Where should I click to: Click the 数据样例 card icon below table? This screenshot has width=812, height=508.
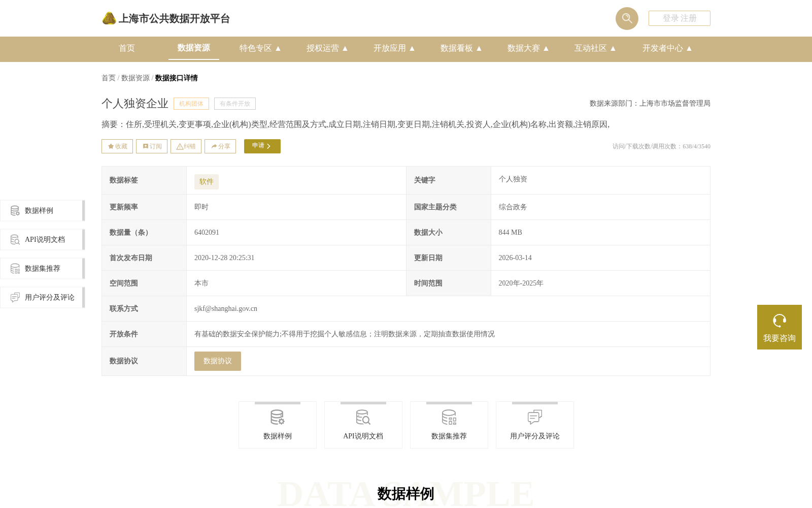pyautogui.click(x=278, y=417)
